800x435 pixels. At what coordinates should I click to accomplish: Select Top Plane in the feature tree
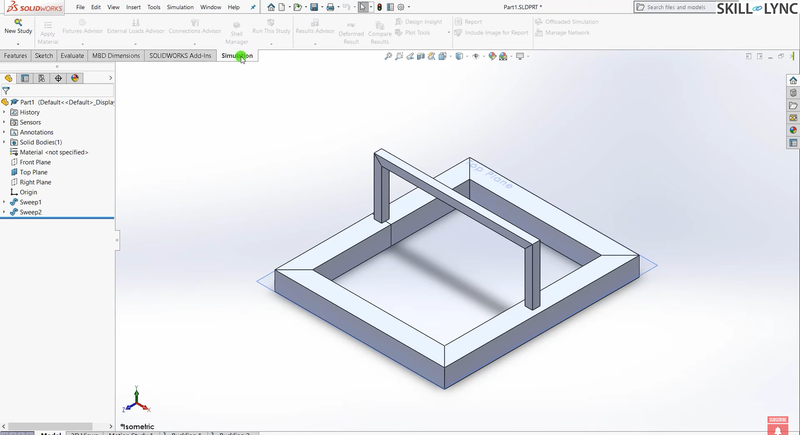point(34,172)
